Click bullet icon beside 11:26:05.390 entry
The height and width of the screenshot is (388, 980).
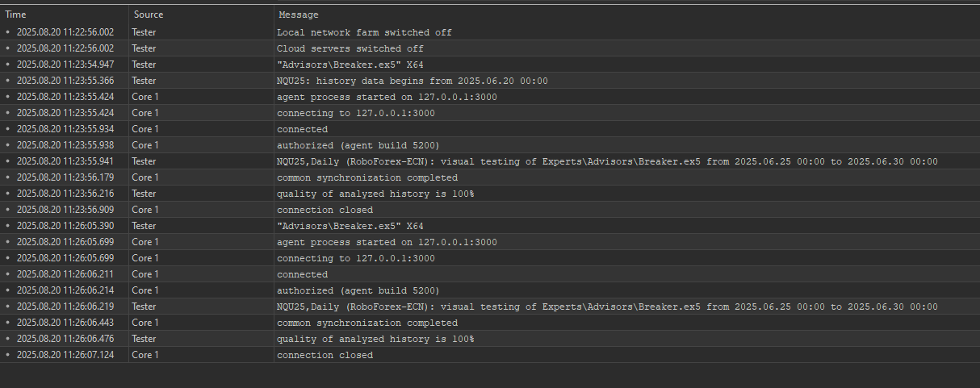[x=8, y=226]
